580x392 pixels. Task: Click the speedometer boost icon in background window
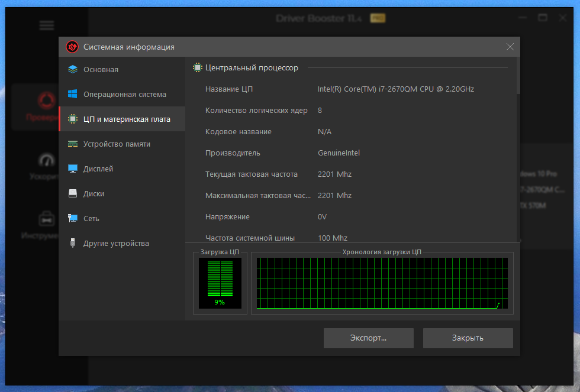47,160
